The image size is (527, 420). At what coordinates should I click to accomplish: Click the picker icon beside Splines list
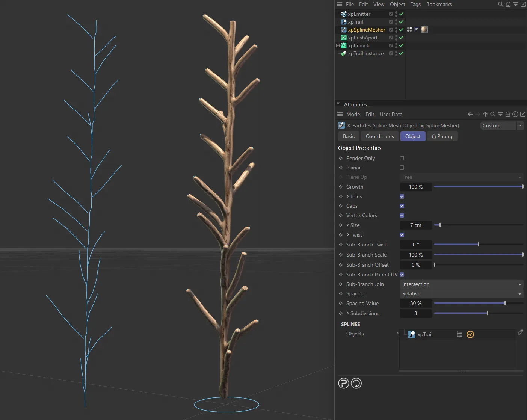click(520, 332)
